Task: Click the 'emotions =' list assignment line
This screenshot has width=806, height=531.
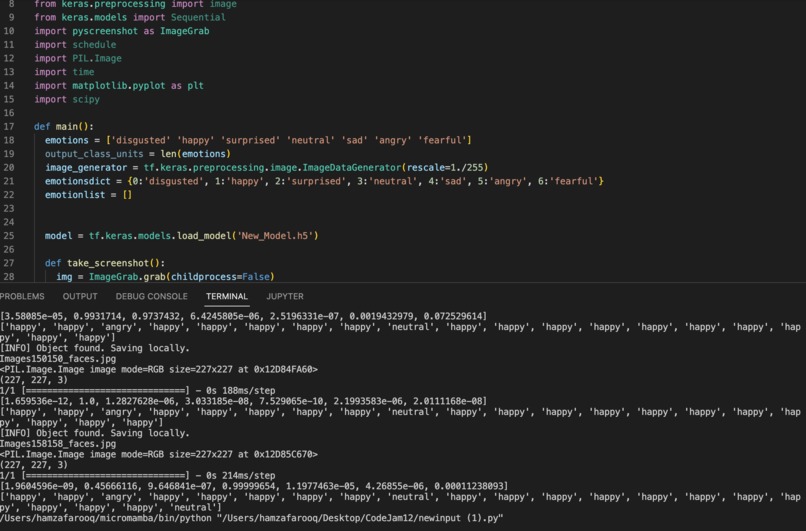Action: coord(258,140)
